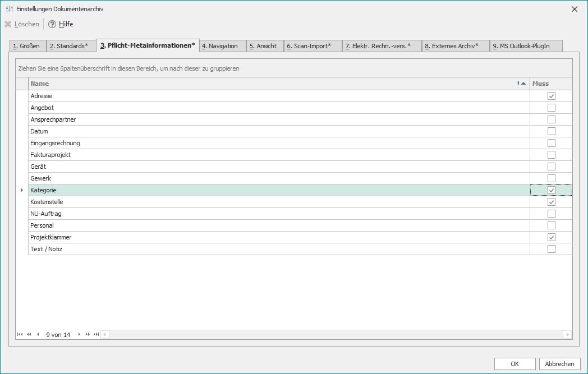Go to previous record arrow
Screen dimensions: 588x374
(38, 334)
